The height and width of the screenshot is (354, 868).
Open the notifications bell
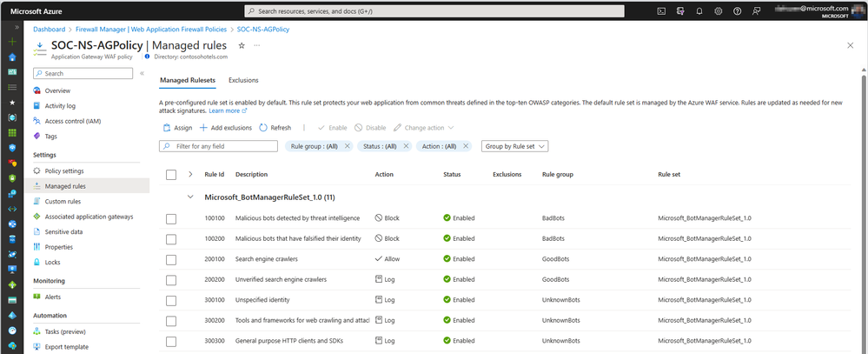(x=699, y=11)
